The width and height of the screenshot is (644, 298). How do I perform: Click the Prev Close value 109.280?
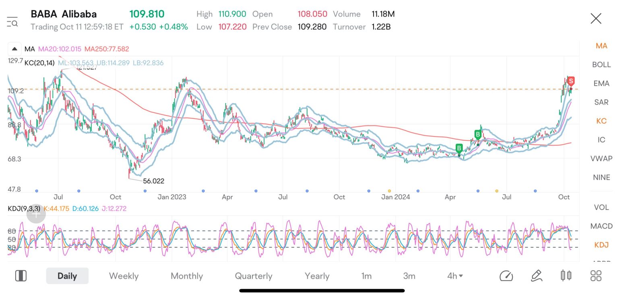(312, 27)
